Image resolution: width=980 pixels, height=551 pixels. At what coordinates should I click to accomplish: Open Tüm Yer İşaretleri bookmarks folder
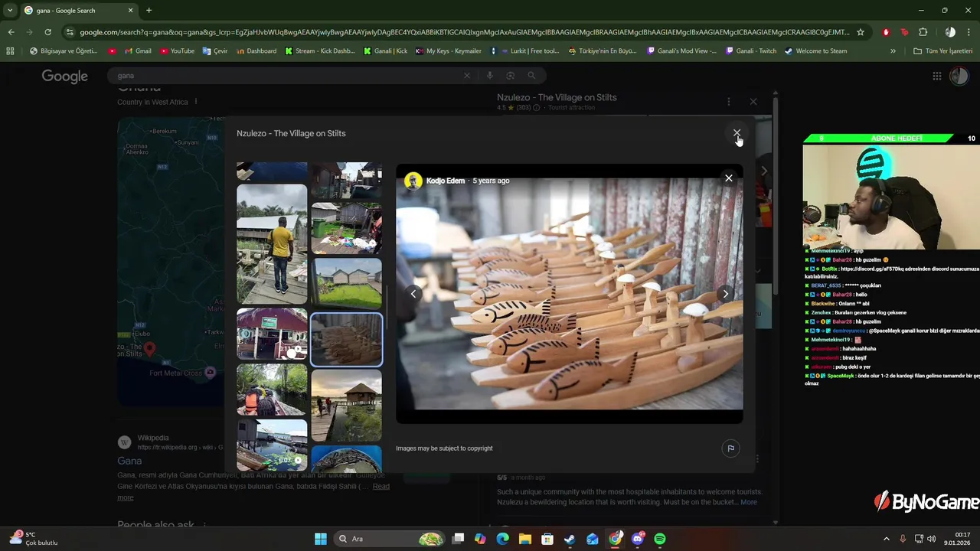[942, 51]
